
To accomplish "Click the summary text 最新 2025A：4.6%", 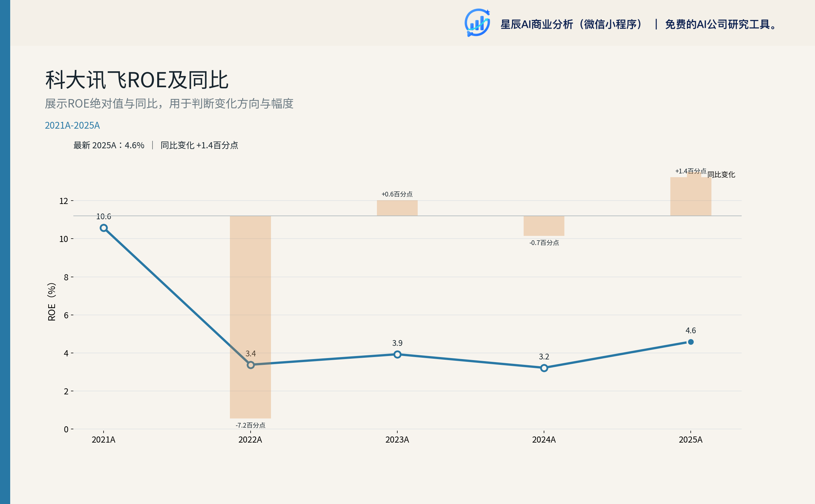I will click(x=109, y=145).
